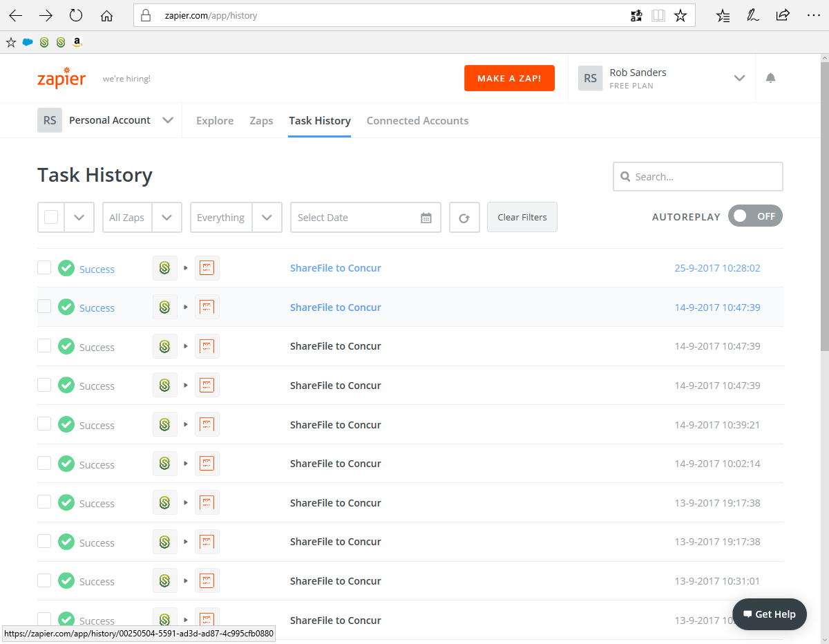Viewport: 829px width, 644px height.
Task: Click the Clear Filters button
Action: click(522, 217)
